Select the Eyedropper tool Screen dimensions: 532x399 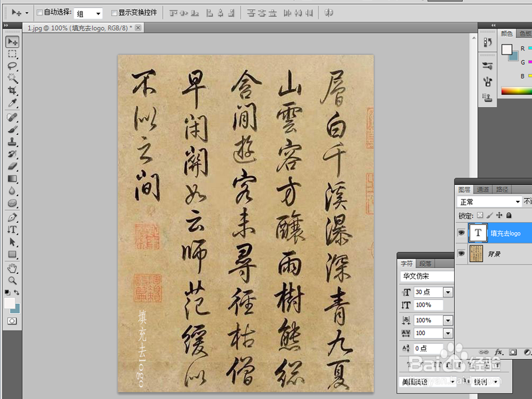click(x=12, y=103)
